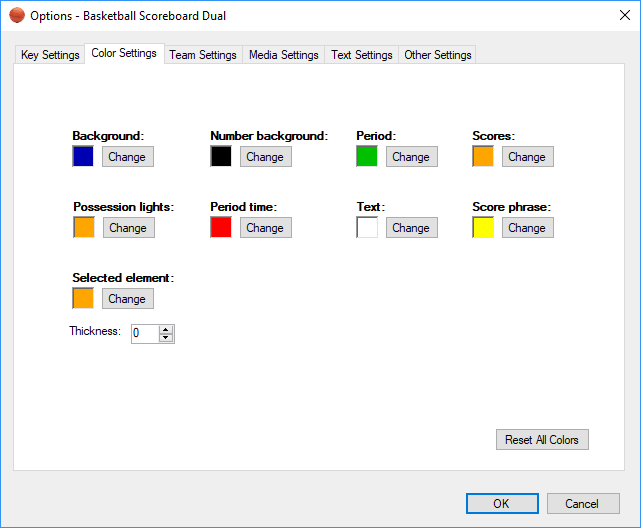Select the Other Settings tab

point(438,55)
